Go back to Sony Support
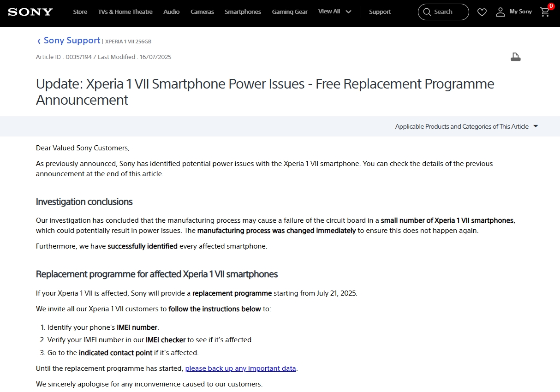The width and height of the screenshot is (560, 392). point(72,41)
